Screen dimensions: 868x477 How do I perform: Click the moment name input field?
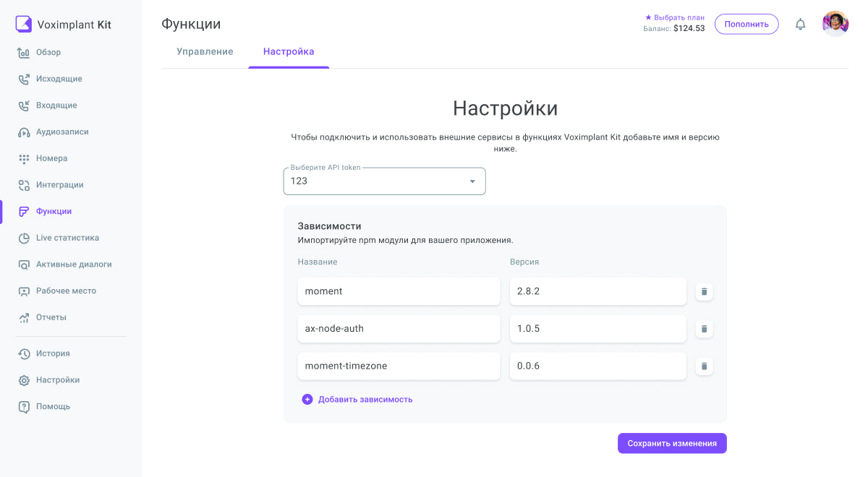click(x=399, y=291)
